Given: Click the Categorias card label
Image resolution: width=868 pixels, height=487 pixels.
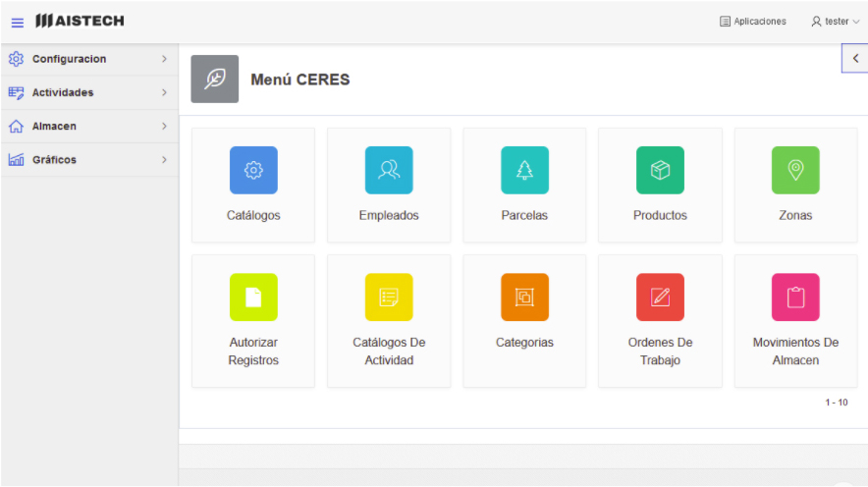Looking at the screenshot, I should tap(524, 343).
